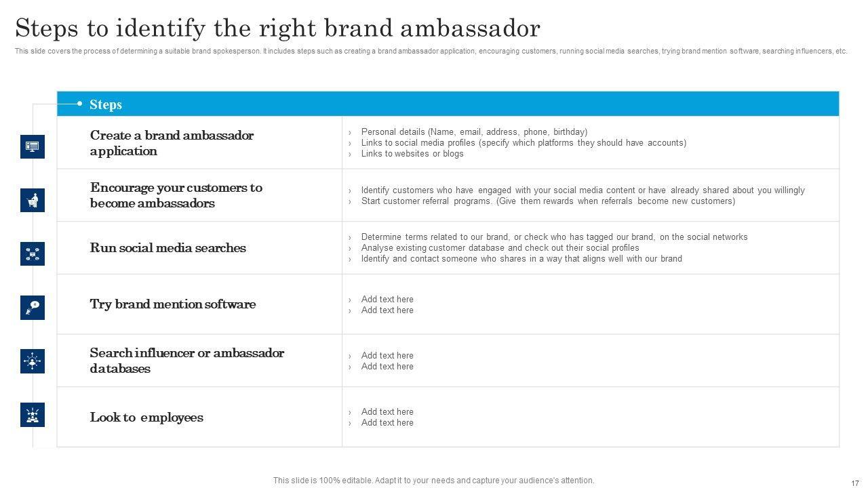The width and height of the screenshot is (868, 488).
Task: Select the "Look to employees" step
Action: click(146, 418)
